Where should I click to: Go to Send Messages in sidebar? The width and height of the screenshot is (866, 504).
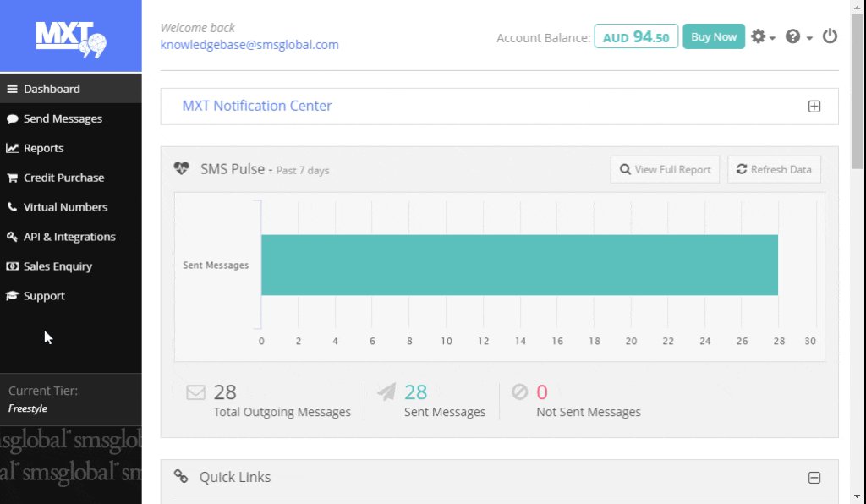pyautogui.click(x=63, y=118)
